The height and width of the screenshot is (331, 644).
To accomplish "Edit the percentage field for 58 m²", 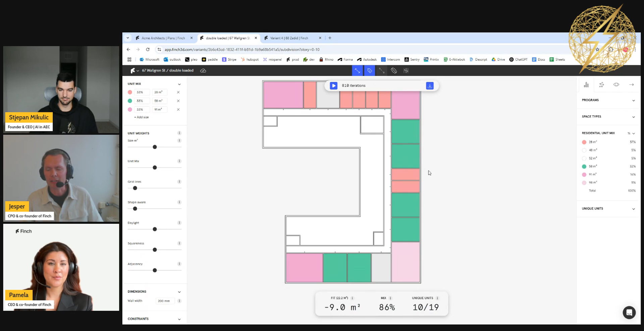I will pyautogui.click(x=142, y=101).
